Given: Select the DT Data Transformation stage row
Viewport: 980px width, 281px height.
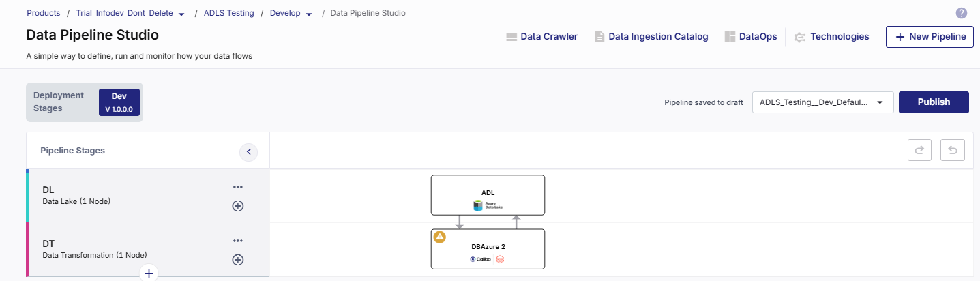Looking at the screenshot, I should pyautogui.click(x=148, y=250).
